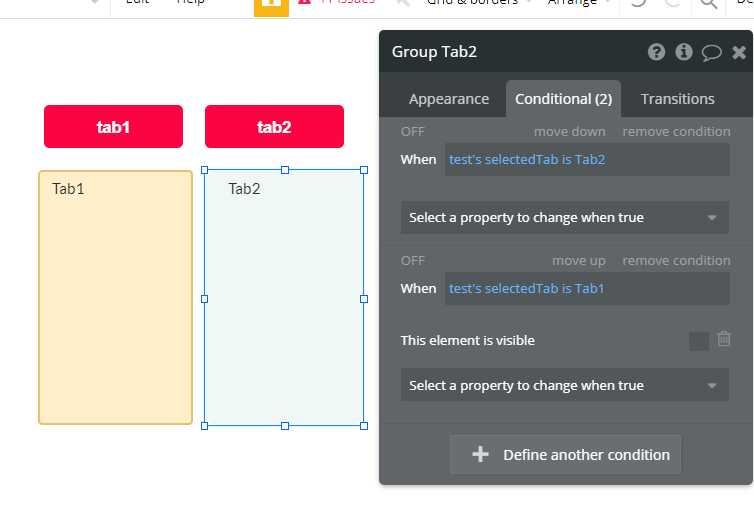Open the Transitions tab

[x=677, y=99]
